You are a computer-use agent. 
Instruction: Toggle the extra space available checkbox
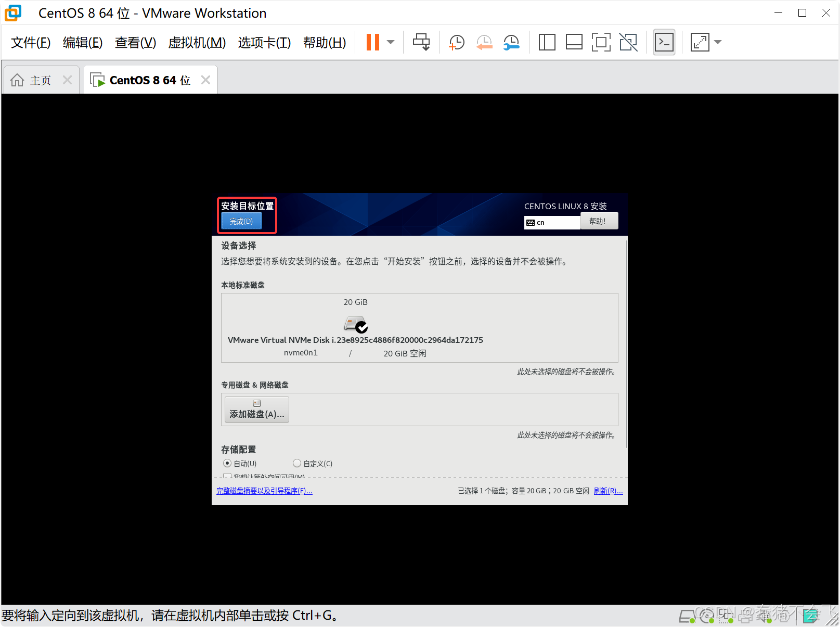tap(227, 476)
